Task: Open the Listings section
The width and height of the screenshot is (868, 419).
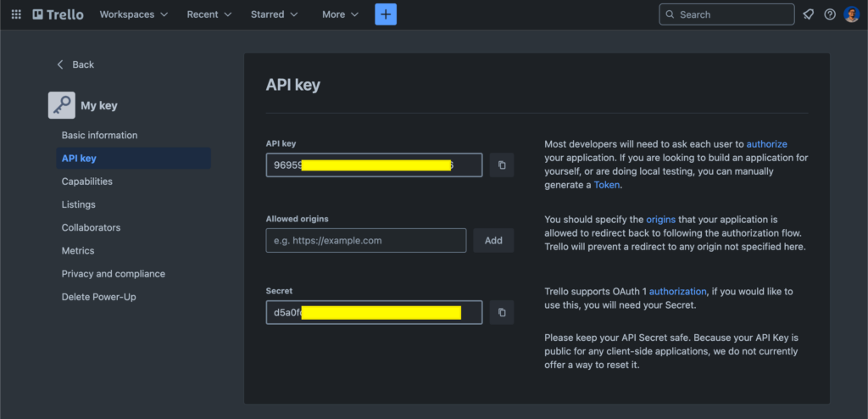Action: point(79,204)
